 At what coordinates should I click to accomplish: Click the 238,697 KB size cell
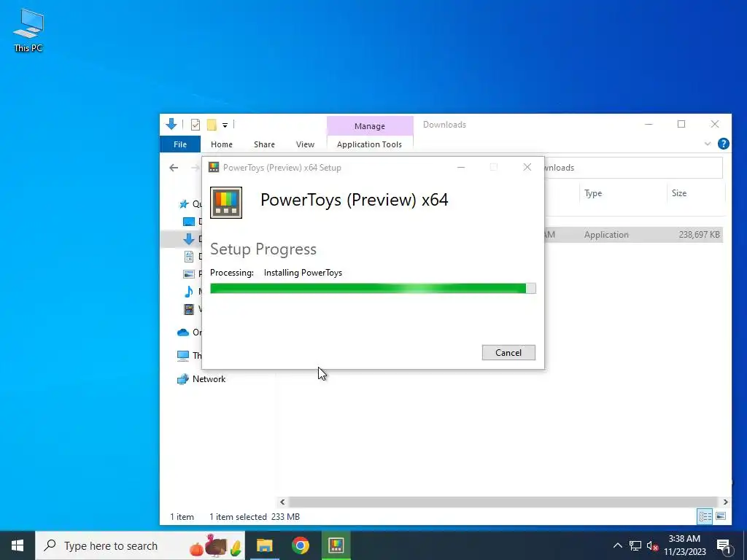pos(699,234)
